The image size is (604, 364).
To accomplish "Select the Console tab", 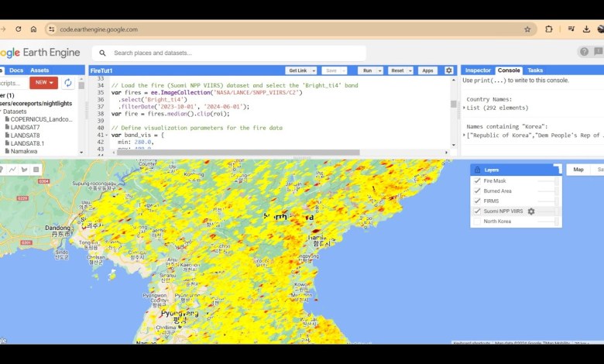I will [x=509, y=70].
